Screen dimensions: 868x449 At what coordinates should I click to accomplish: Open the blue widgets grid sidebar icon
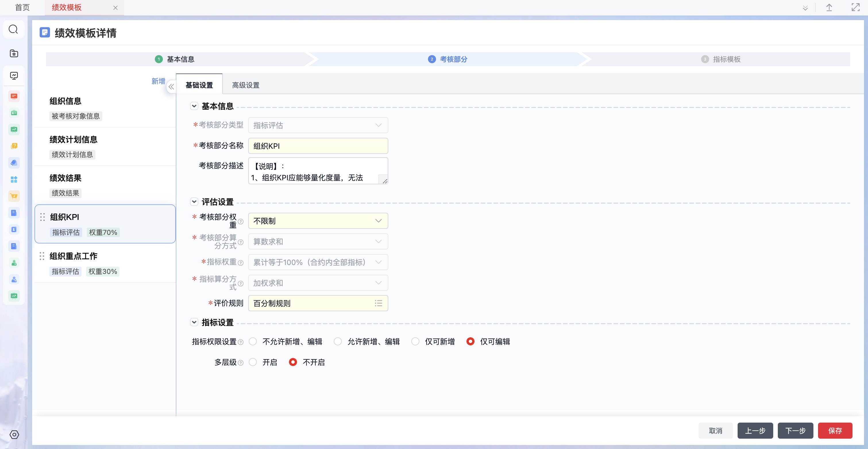14,179
